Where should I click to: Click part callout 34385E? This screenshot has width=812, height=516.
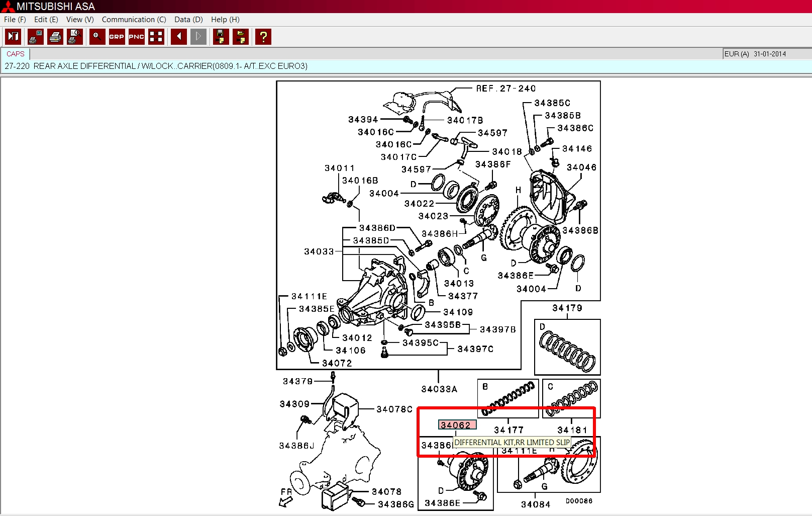click(x=317, y=309)
